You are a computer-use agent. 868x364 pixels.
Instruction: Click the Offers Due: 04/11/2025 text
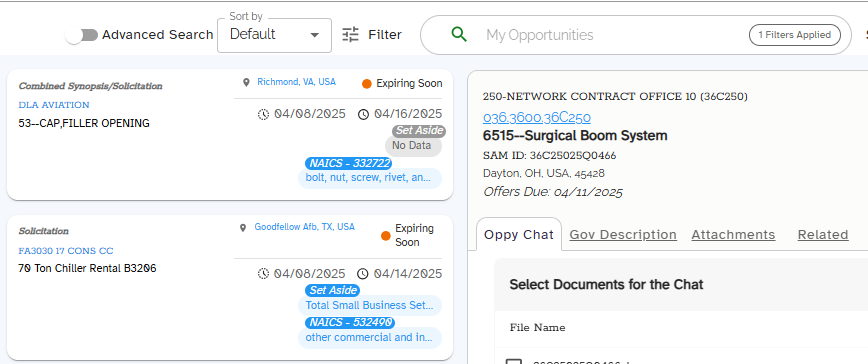552,192
